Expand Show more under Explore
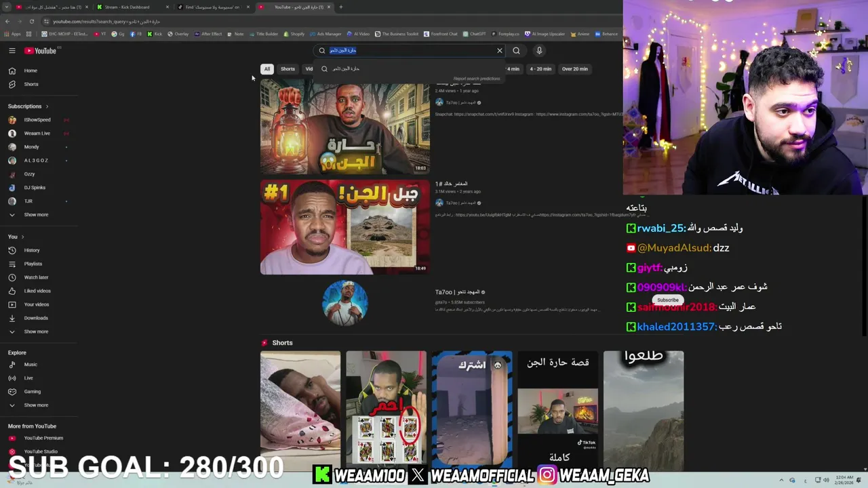This screenshot has height=488, width=868. [x=36, y=405]
